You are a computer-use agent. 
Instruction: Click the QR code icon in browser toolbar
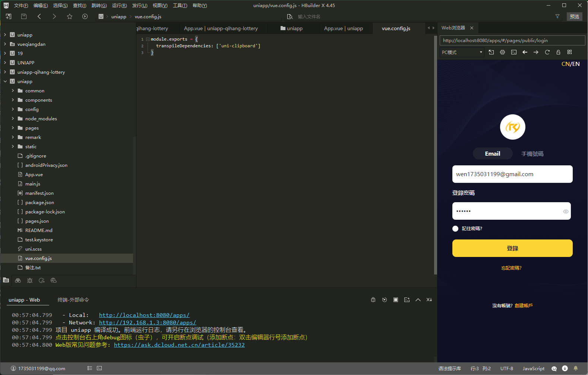[x=570, y=52]
